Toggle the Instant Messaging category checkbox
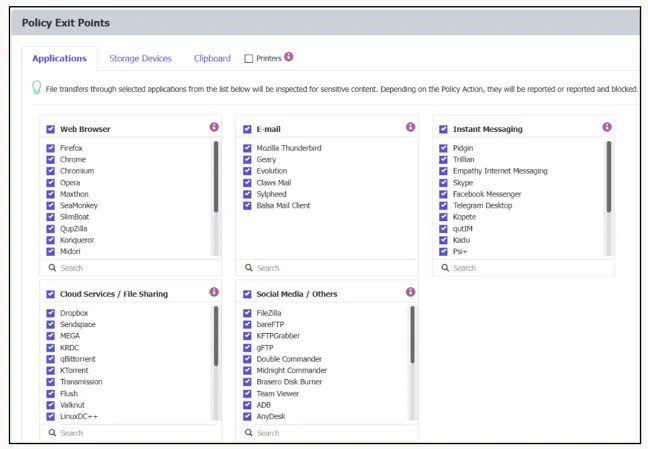648x449 pixels. pyautogui.click(x=443, y=129)
